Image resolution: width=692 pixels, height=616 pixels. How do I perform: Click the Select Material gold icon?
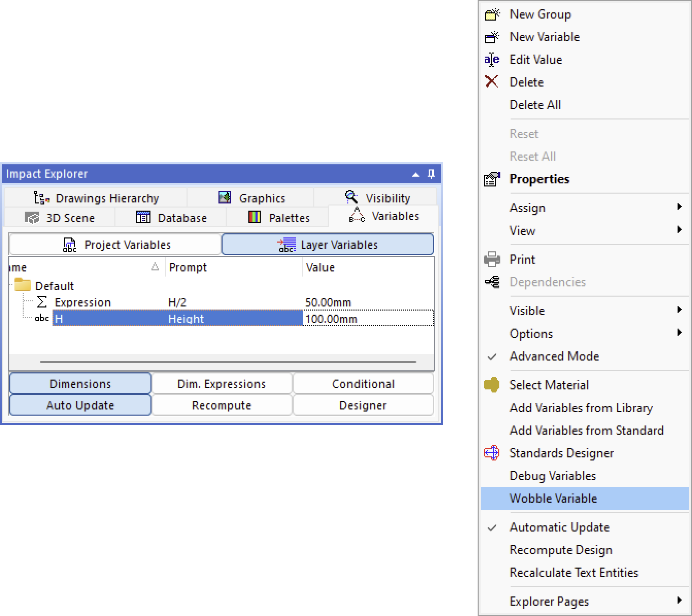pyautogui.click(x=492, y=385)
